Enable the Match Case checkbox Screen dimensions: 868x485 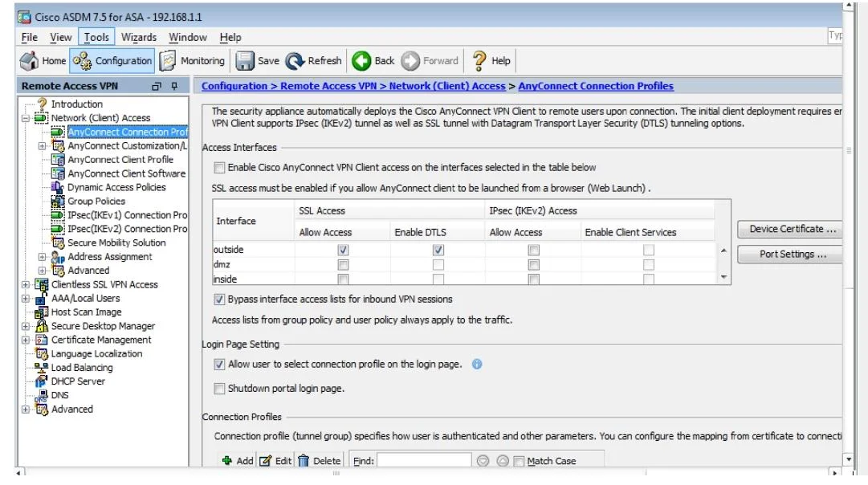[x=519, y=461]
